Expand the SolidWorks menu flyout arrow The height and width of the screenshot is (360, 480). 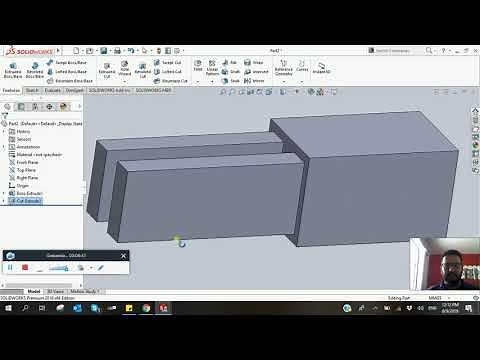point(58,51)
